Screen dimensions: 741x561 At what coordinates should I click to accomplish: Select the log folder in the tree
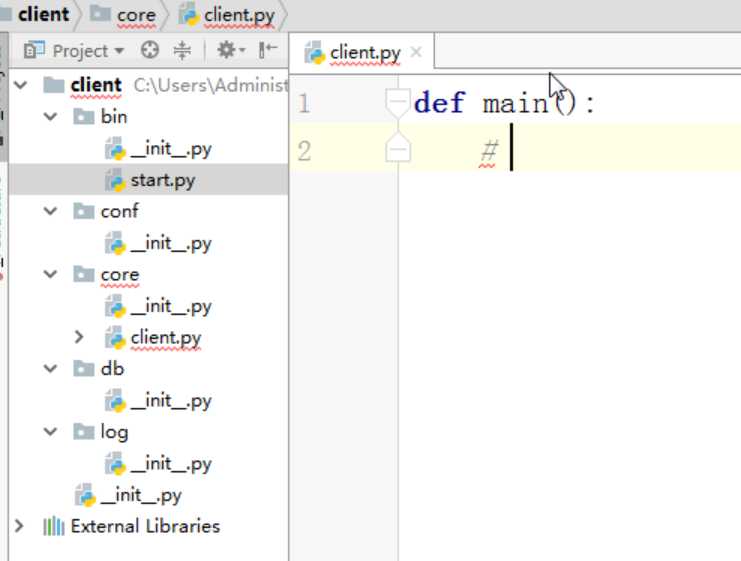[114, 432]
